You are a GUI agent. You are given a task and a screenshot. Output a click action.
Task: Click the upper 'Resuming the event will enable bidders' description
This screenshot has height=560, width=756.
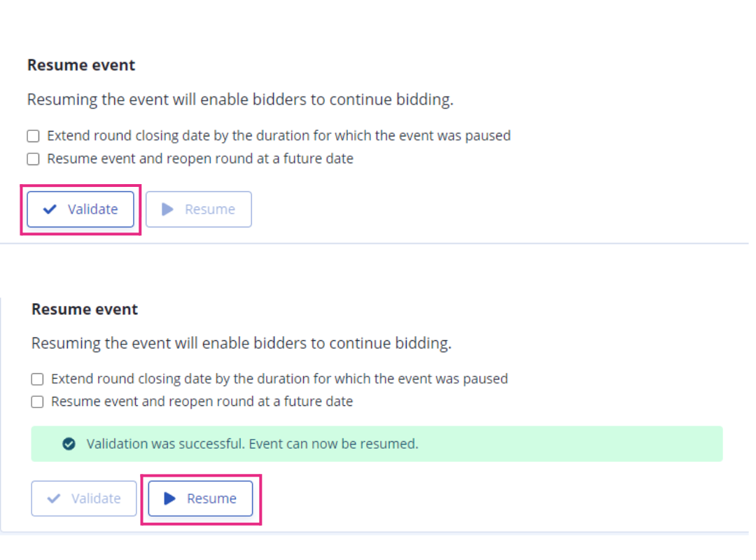240,100
